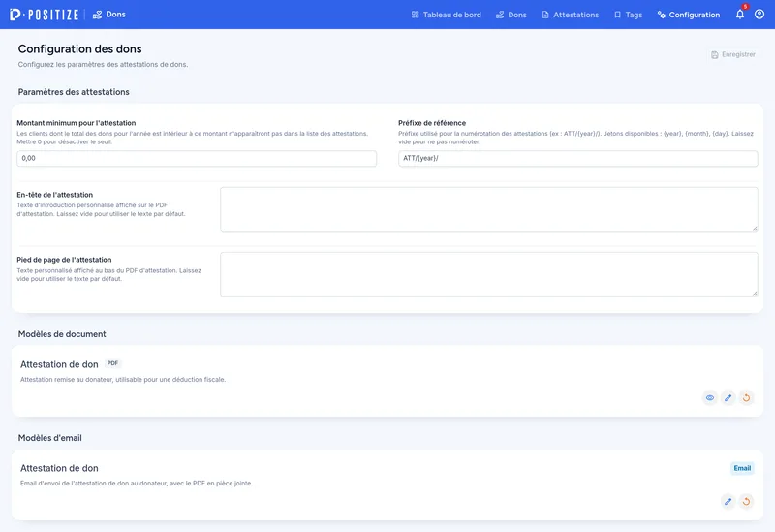Click the 'Pied de page de l'attestation' label
The width and height of the screenshot is (775, 532).
pyautogui.click(x=64, y=260)
